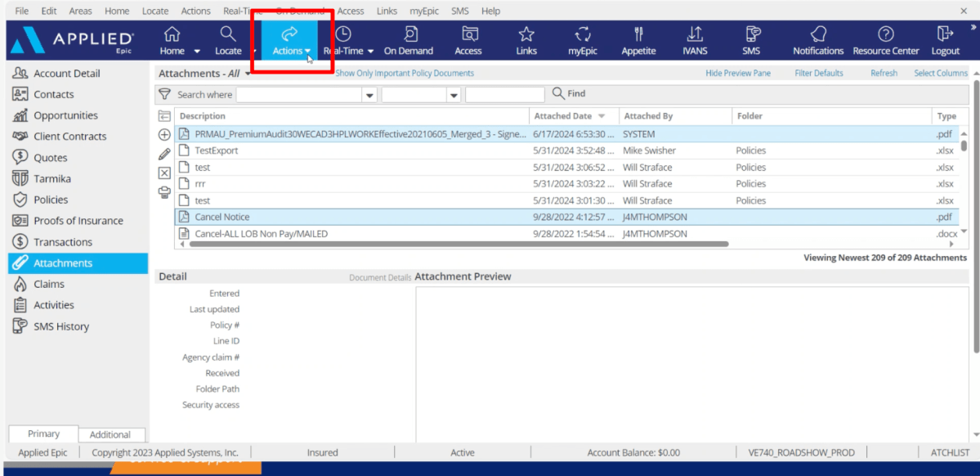This screenshot has height=476, width=980.
Task: Open the Access toolbar icon
Action: click(469, 34)
